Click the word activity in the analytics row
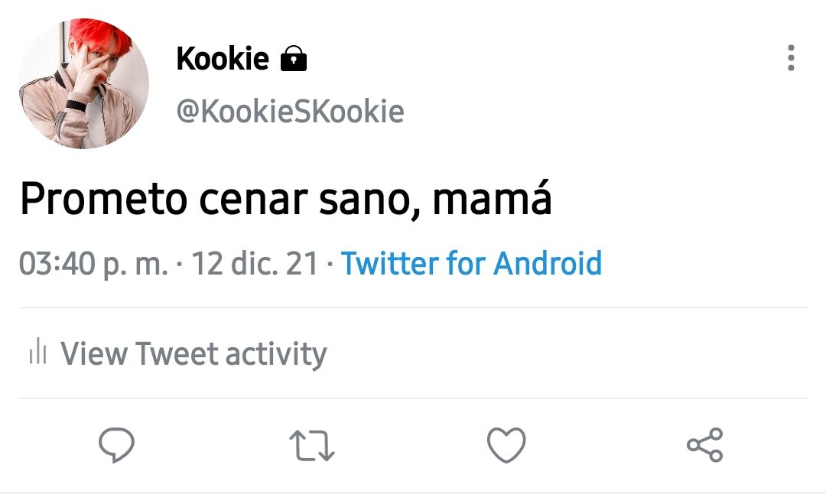826x504 pixels. click(x=276, y=353)
